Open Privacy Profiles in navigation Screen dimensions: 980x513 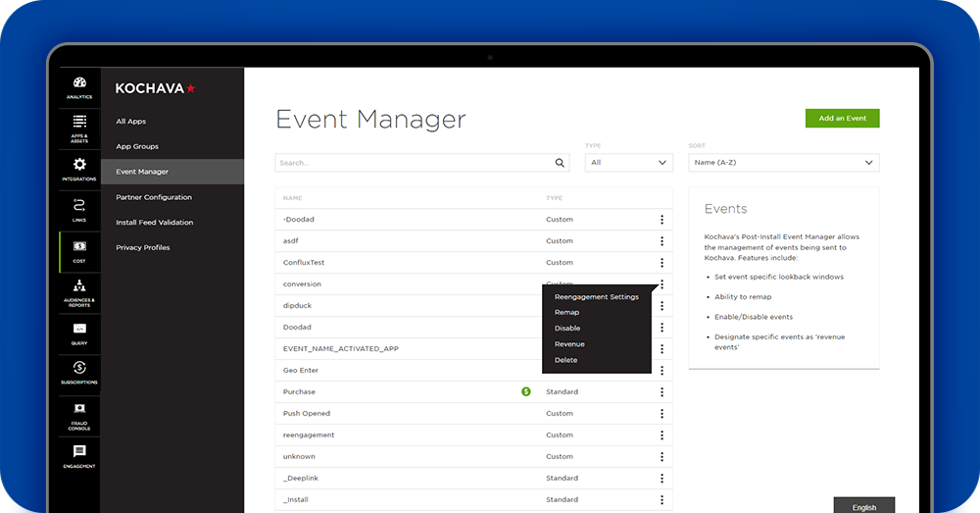(x=142, y=248)
